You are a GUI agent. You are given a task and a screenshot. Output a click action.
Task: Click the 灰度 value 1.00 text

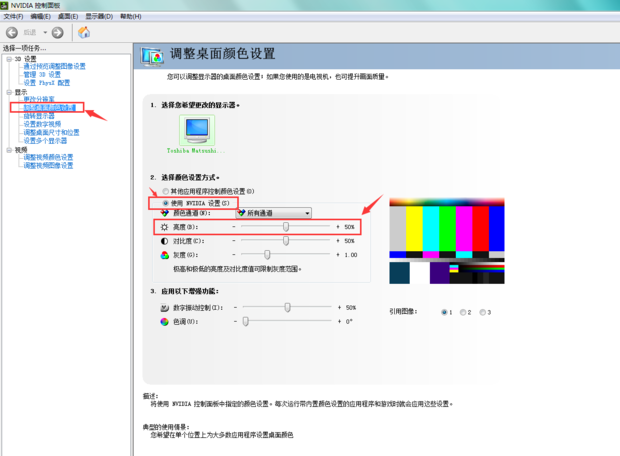tap(351, 255)
